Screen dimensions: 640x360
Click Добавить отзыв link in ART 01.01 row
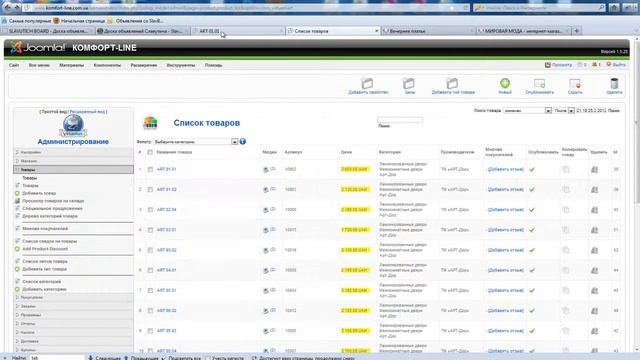tap(505, 169)
